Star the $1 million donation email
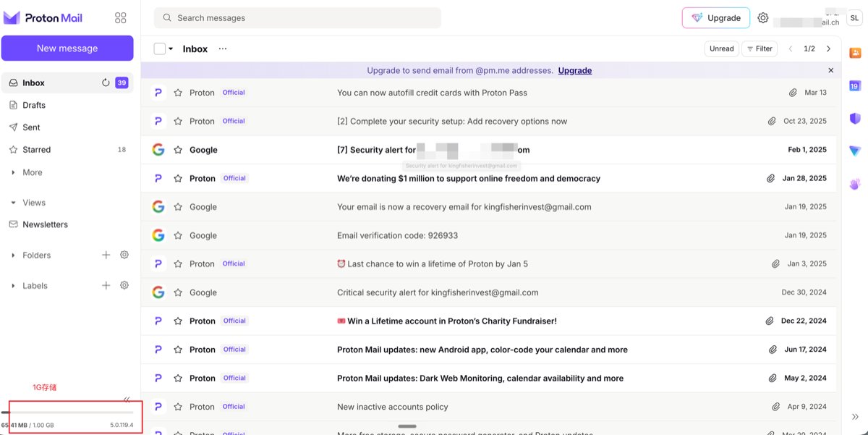The width and height of the screenshot is (868, 435). (178, 178)
